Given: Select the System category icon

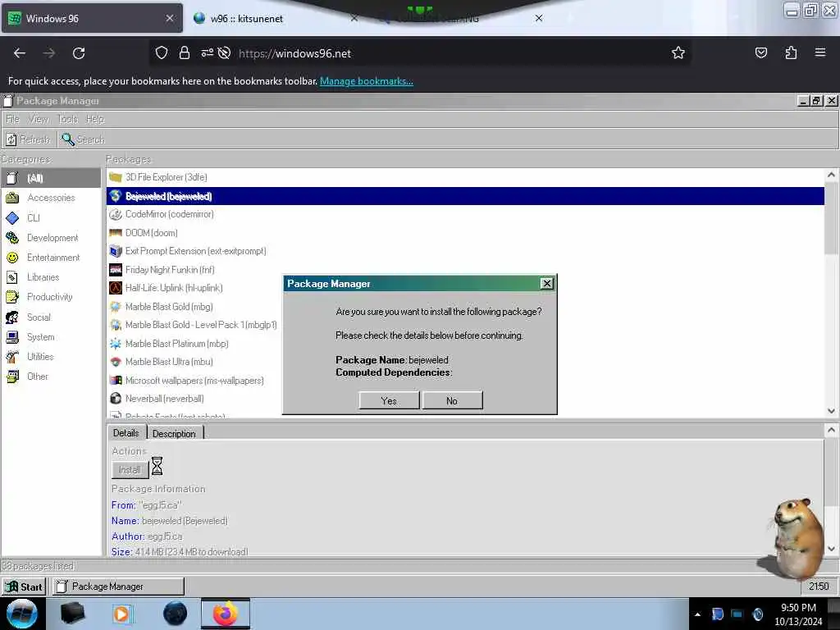Looking at the screenshot, I should point(12,337).
